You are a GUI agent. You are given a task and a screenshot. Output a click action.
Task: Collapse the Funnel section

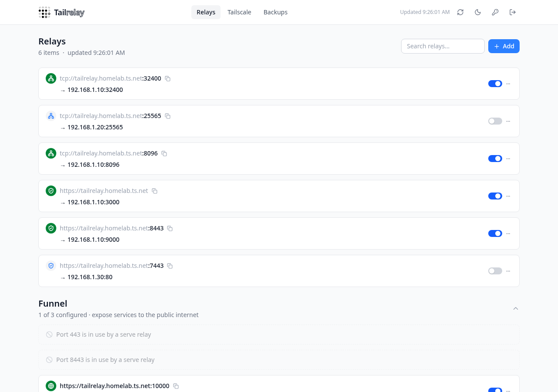(516, 308)
